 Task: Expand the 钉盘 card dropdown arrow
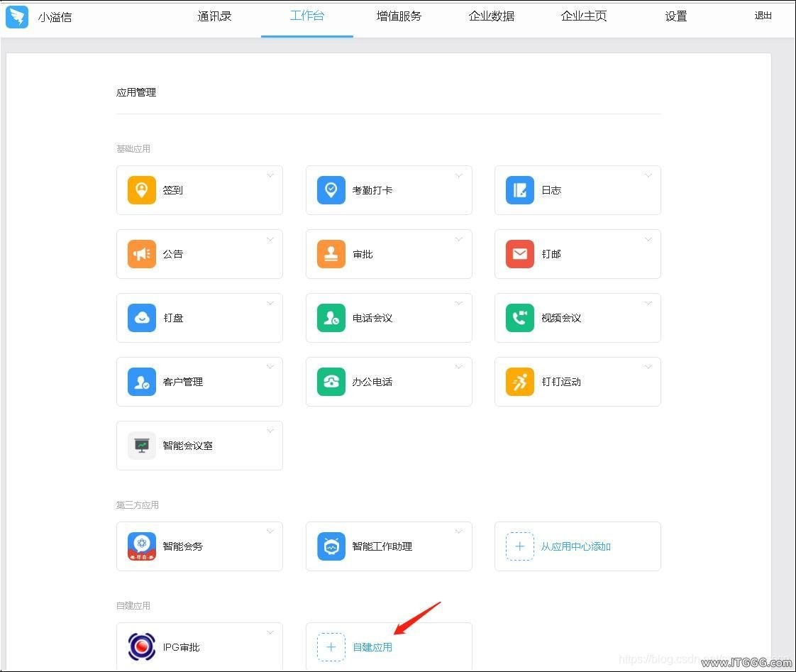point(270,303)
